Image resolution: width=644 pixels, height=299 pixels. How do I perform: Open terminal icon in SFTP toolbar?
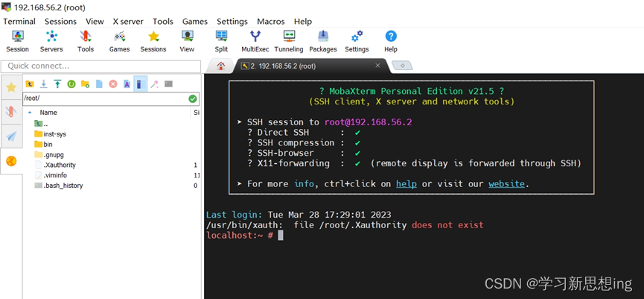(x=168, y=84)
